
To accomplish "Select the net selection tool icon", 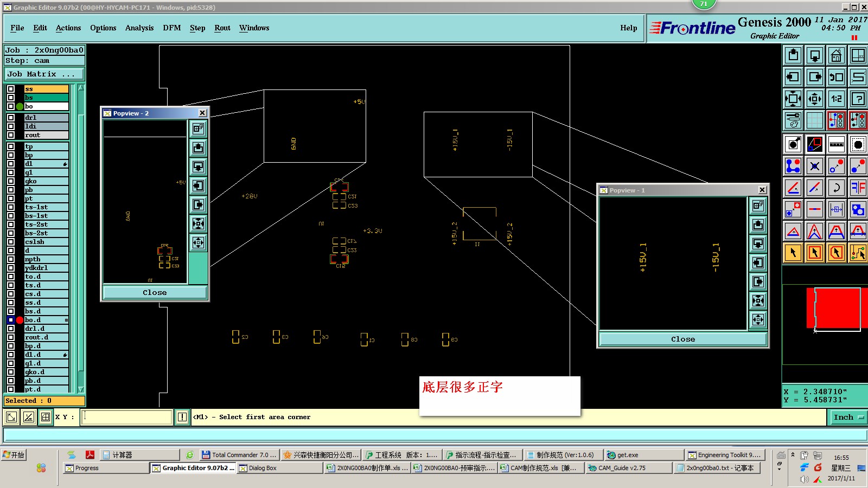I will coord(858,253).
